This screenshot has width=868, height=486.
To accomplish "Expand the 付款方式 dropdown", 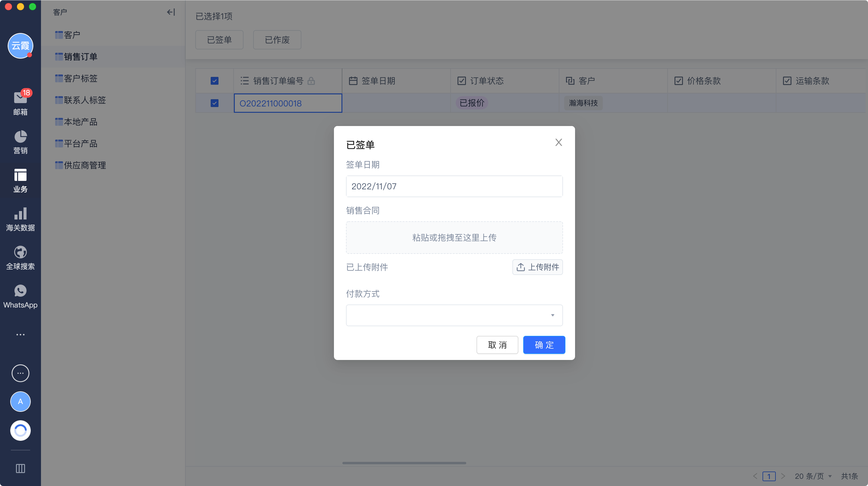I will pyautogui.click(x=454, y=315).
